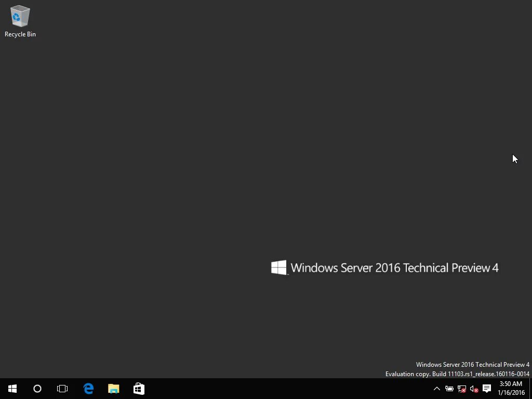Image resolution: width=532 pixels, height=399 pixels.
Task: Open the network status tray icon
Action: coord(462,389)
